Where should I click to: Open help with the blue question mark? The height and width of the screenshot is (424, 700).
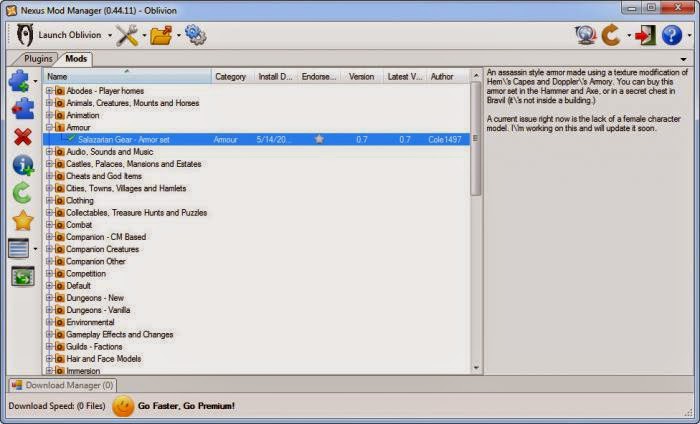tap(672, 35)
